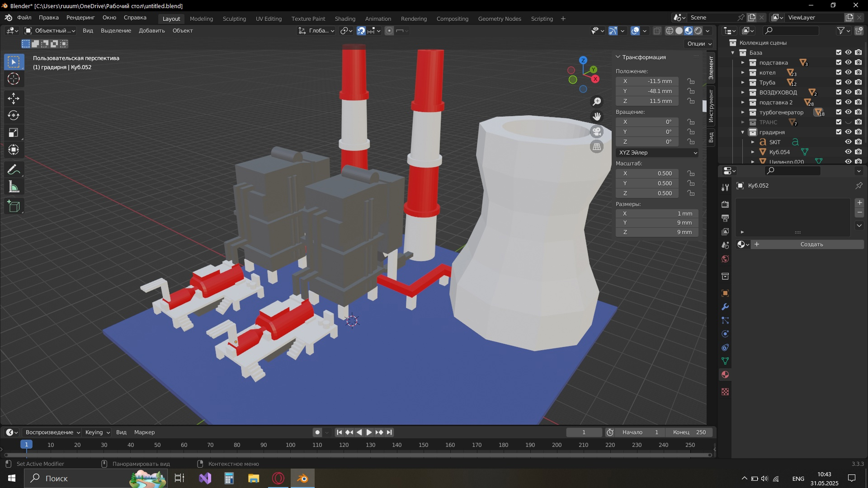This screenshot has width=868, height=488.
Task: Open the Опции dropdown
Action: pyautogui.click(x=699, y=44)
